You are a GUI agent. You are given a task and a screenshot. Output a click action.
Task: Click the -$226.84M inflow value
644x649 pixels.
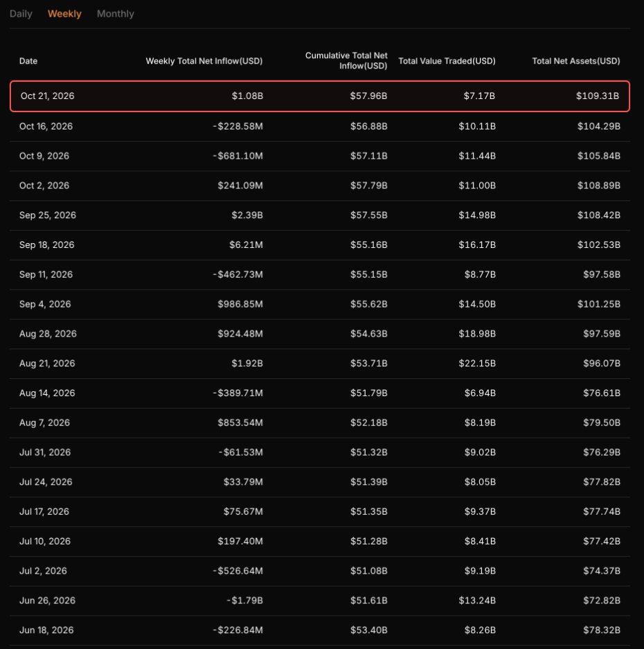click(238, 630)
